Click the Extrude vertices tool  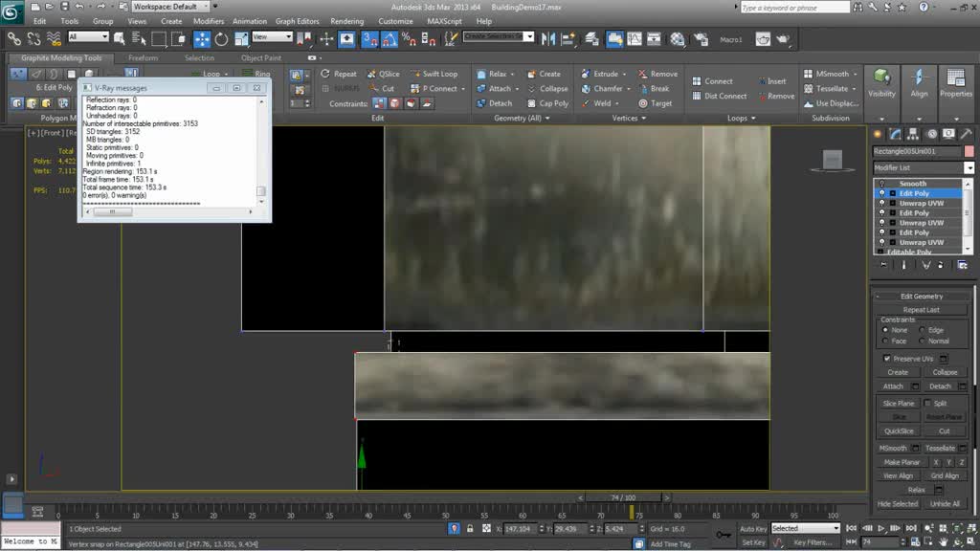pyautogui.click(x=605, y=74)
